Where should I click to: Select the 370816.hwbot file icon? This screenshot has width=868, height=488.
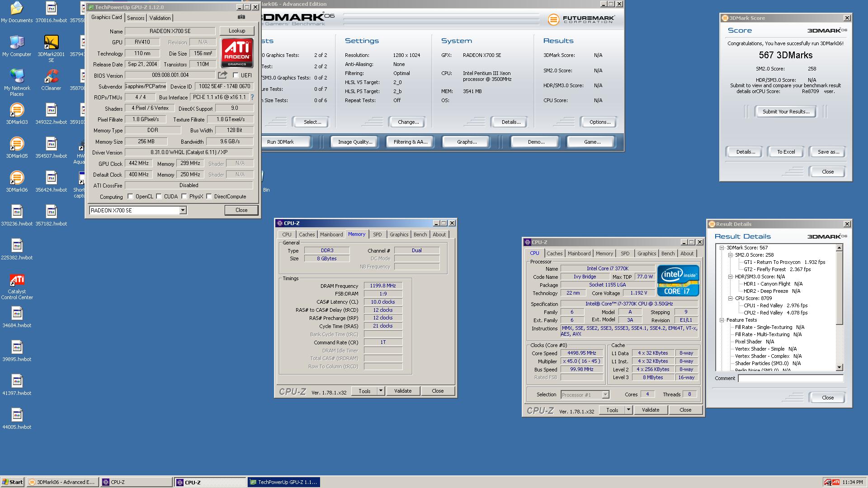[51, 12]
